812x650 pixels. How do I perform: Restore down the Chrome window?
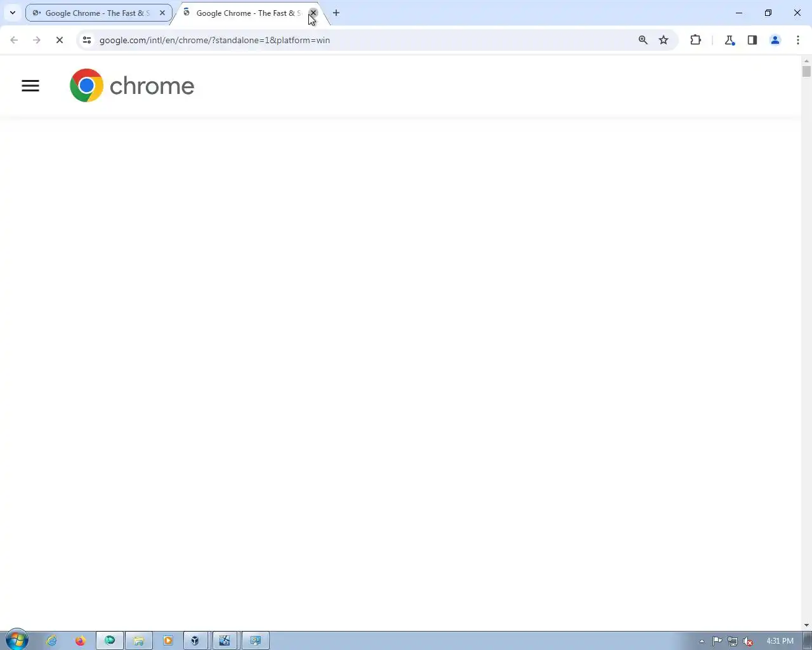[x=768, y=13]
